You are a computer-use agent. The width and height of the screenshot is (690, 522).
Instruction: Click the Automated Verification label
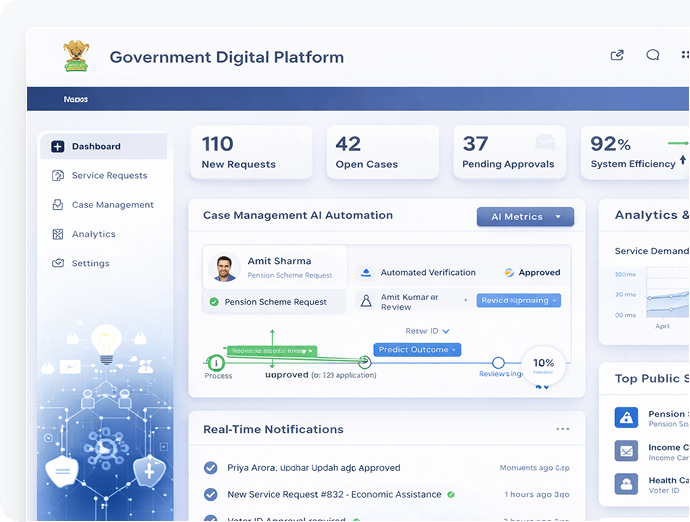click(x=428, y=272)
